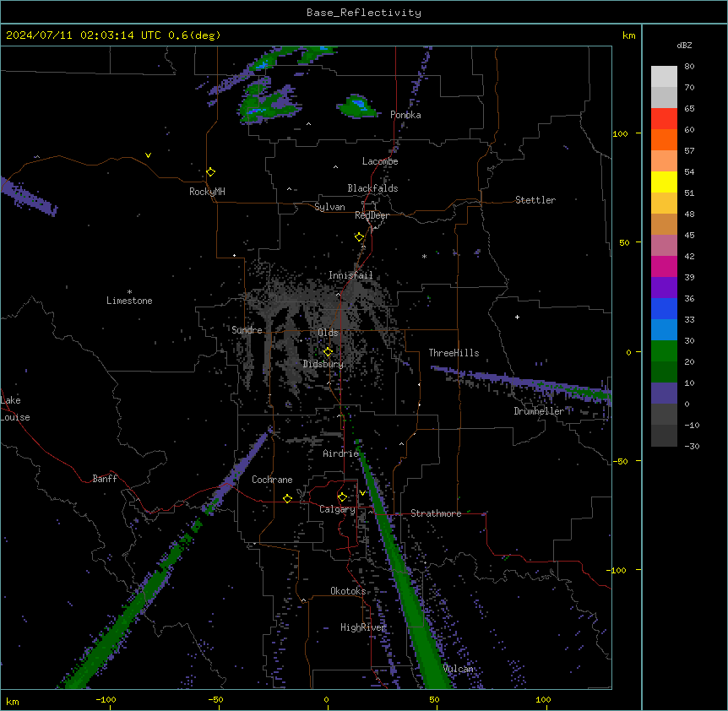
Task: Click the Strathmore city label
Action: click(436, 513)
